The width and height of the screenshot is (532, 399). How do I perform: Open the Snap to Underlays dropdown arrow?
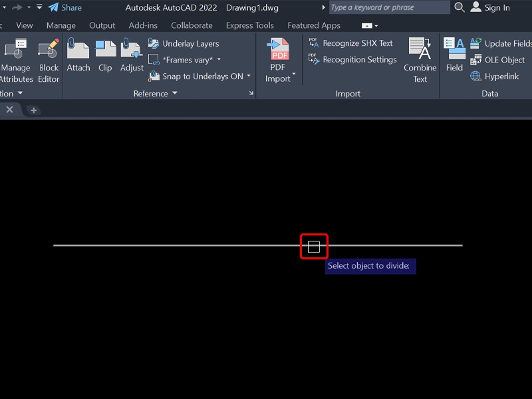tap(249, 76)
